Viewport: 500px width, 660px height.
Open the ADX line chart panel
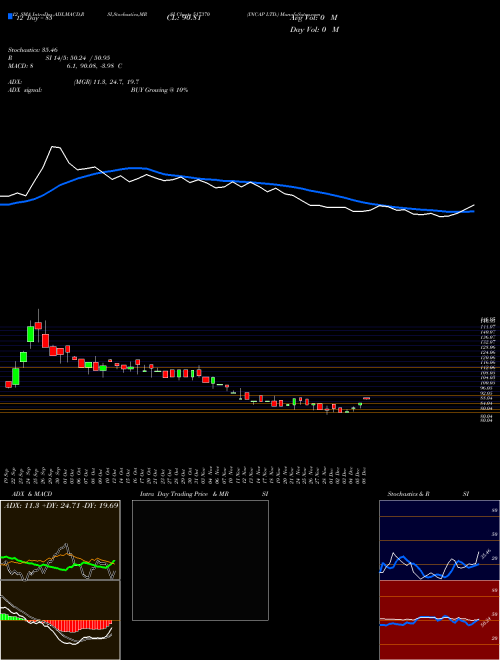(x=60, y=540)
